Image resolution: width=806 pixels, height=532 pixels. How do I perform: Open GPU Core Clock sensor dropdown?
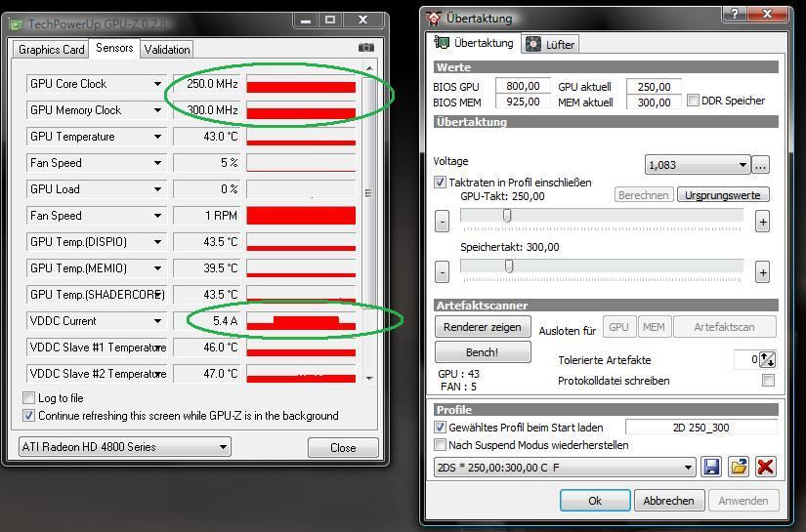pos(157,84)
